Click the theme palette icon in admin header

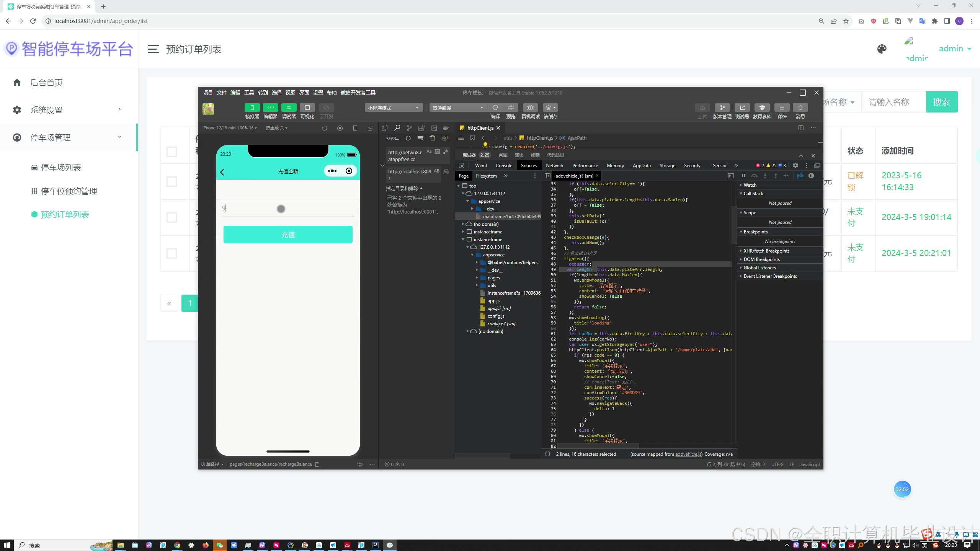[882, 49]
